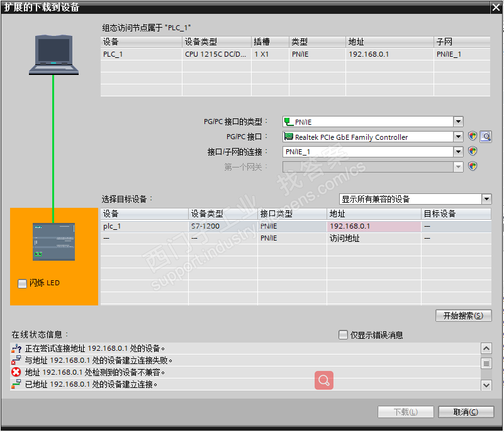Open the 接口/子网的连接 PN/IE_1 dropdown
Image resolution: width=504 pixels, height=432 pixels.
[458, 152]
